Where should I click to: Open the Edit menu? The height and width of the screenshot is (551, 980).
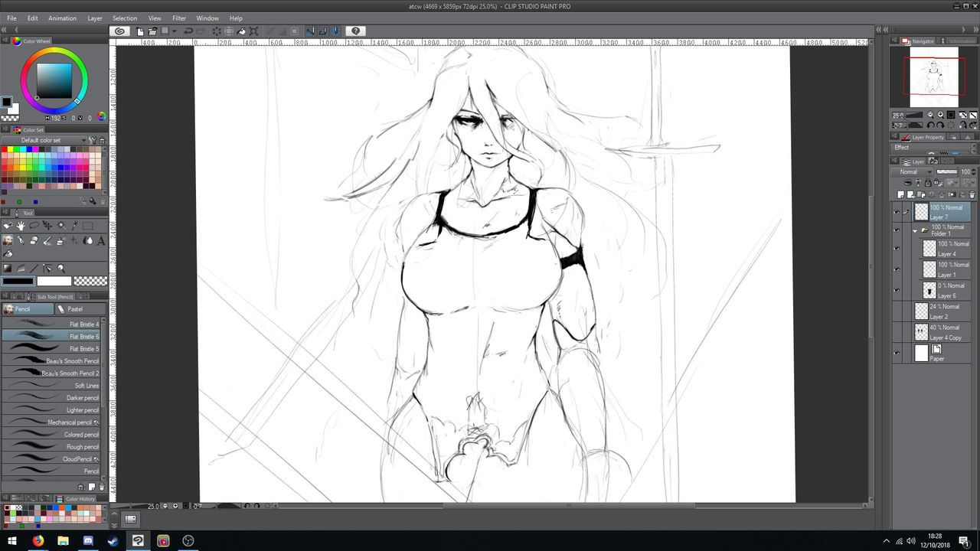(33, 18)
